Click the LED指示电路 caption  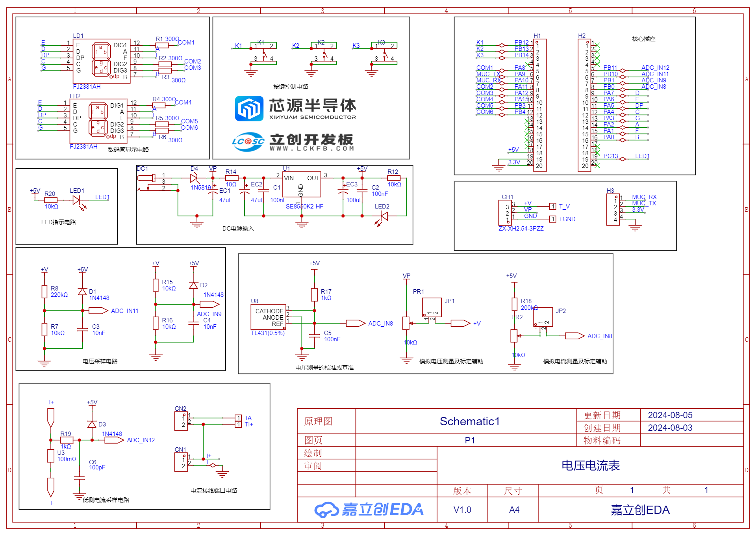[x=59, y=222]
